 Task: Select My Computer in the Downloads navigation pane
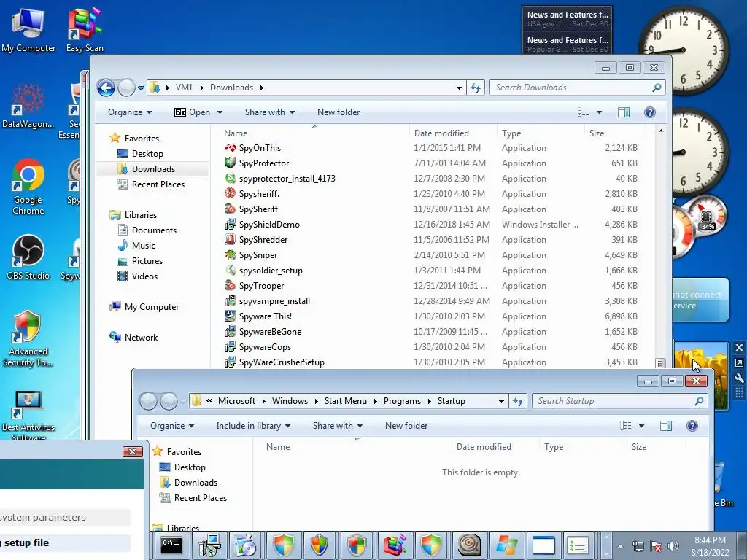click(152, 307)
